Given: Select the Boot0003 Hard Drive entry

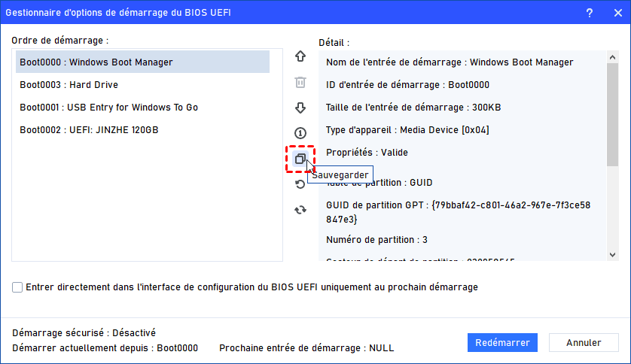Looking at the screenshot, I should coord(69,85).
